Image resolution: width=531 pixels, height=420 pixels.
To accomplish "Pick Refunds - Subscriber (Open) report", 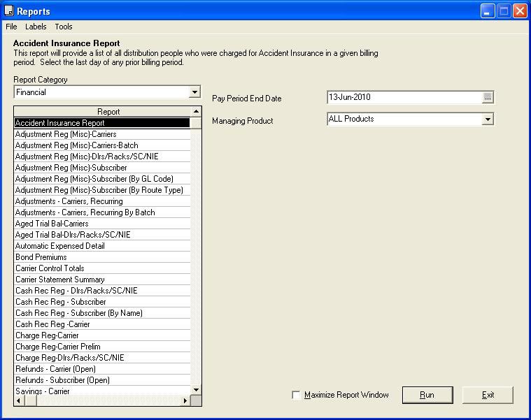I will click(x=62, y=380).
